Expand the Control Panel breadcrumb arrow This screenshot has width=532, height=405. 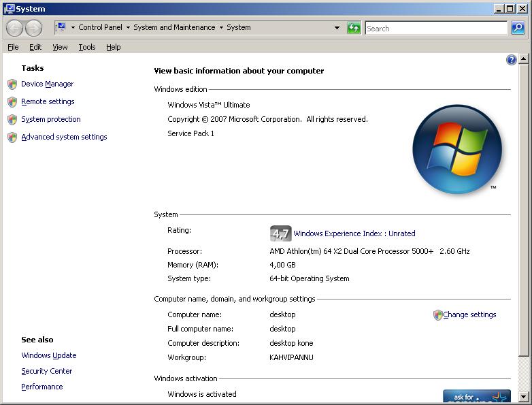[128, 28]
